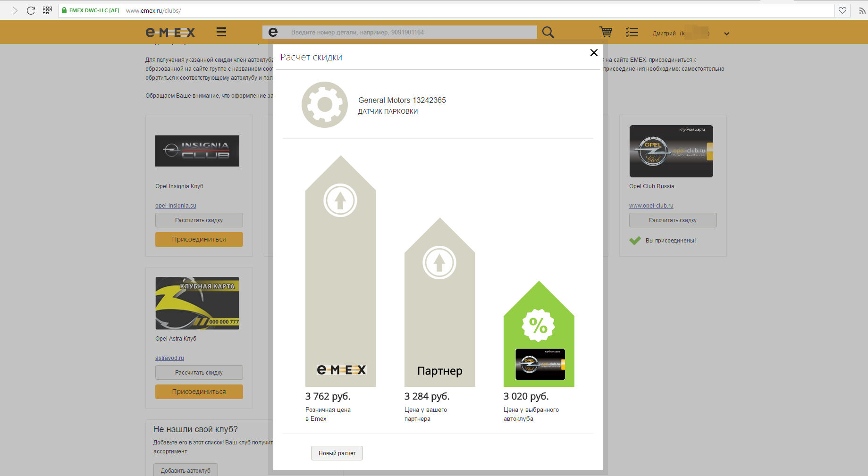This screenshot has width=868, height=476.
Task: Open the opel-insignia.su link
Action: tap(176, 206)
